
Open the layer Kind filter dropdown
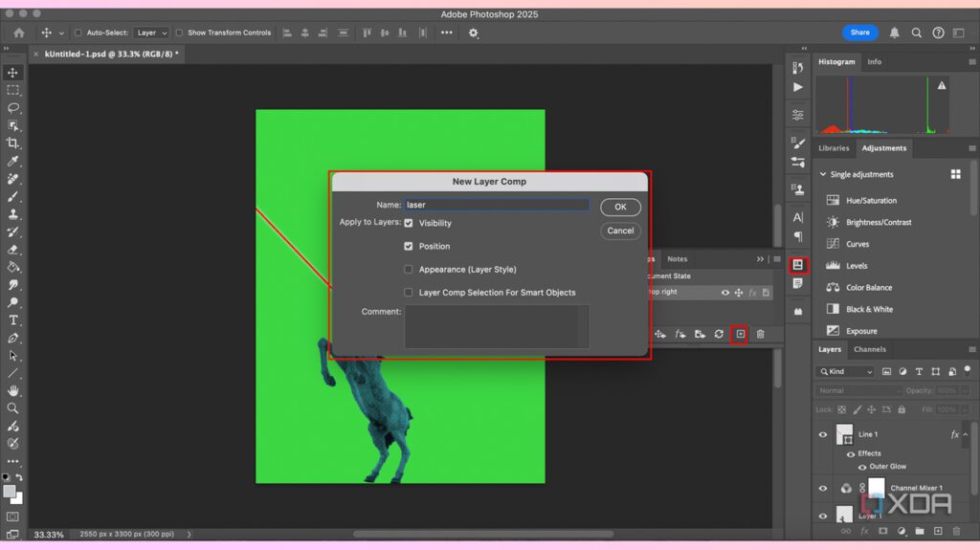pyautogui.click(x=845, y=371)
